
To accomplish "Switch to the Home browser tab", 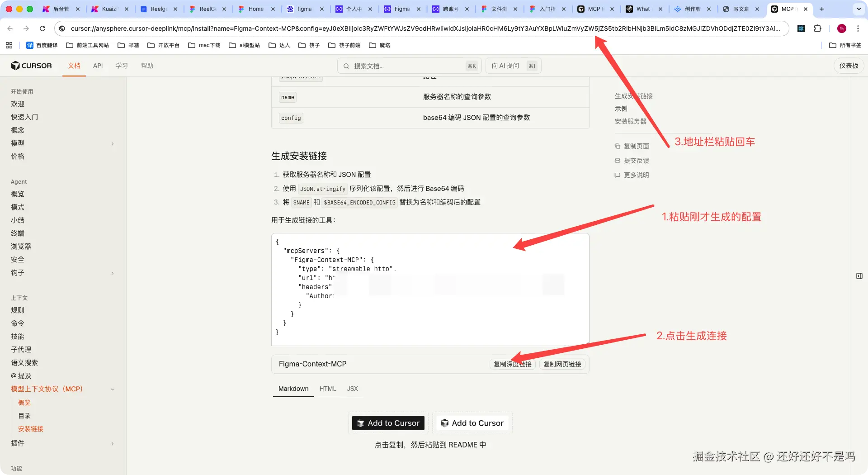I will pos(256,9).
